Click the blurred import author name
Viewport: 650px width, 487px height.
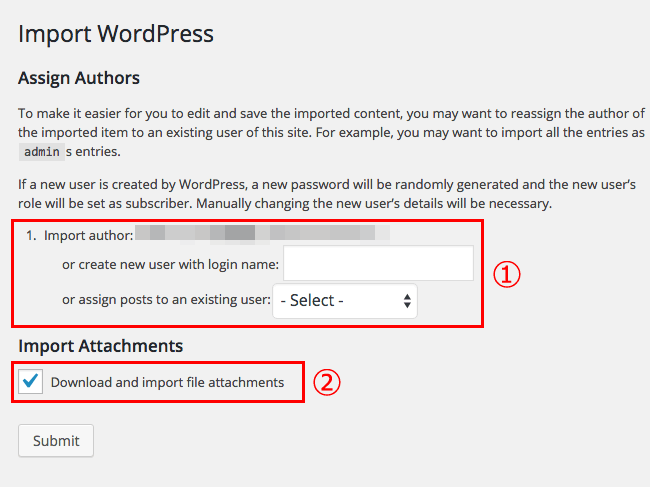point(262,234)
